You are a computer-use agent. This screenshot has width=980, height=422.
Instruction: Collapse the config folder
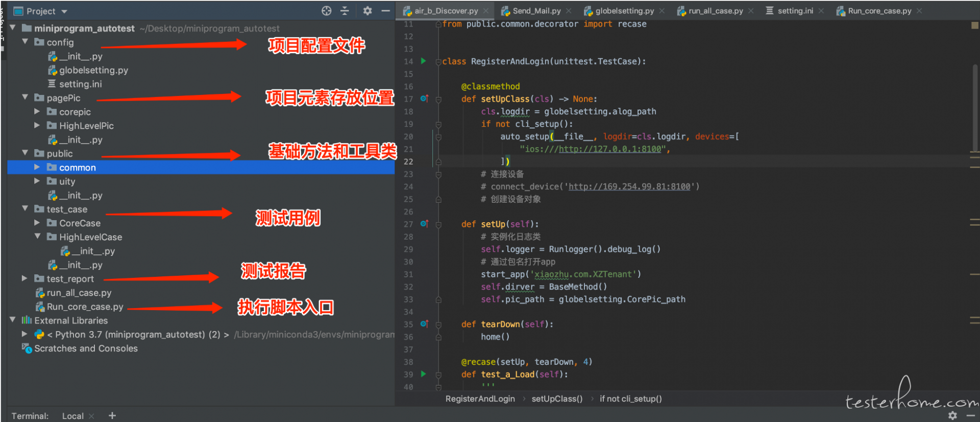24,41
